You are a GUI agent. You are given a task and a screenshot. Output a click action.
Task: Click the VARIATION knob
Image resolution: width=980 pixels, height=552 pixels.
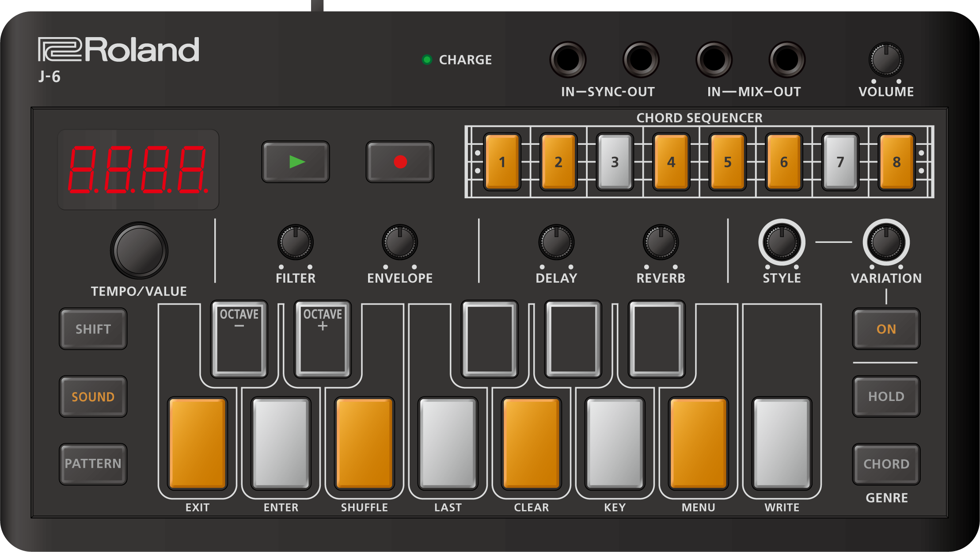886,242
